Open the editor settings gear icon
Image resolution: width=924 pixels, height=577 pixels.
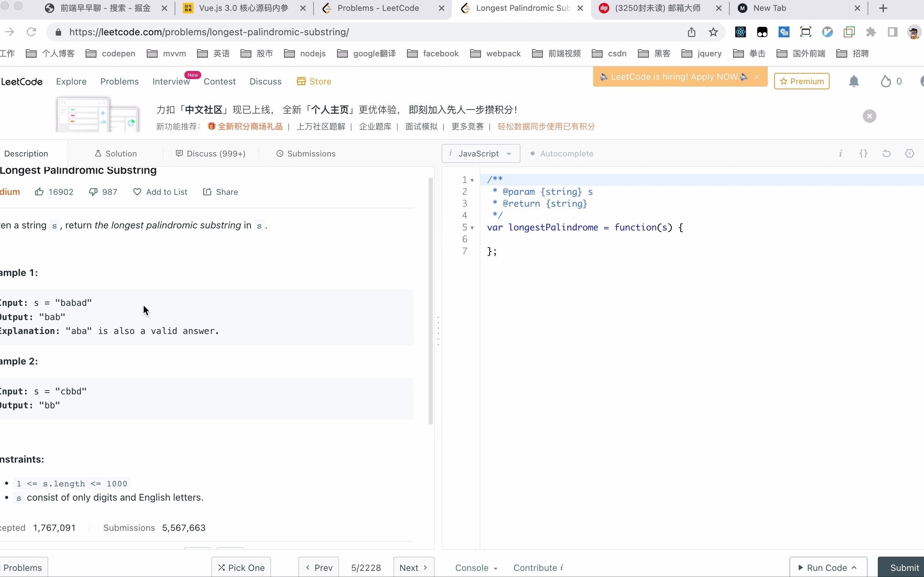pyautogui.click(x=909, y=153)
